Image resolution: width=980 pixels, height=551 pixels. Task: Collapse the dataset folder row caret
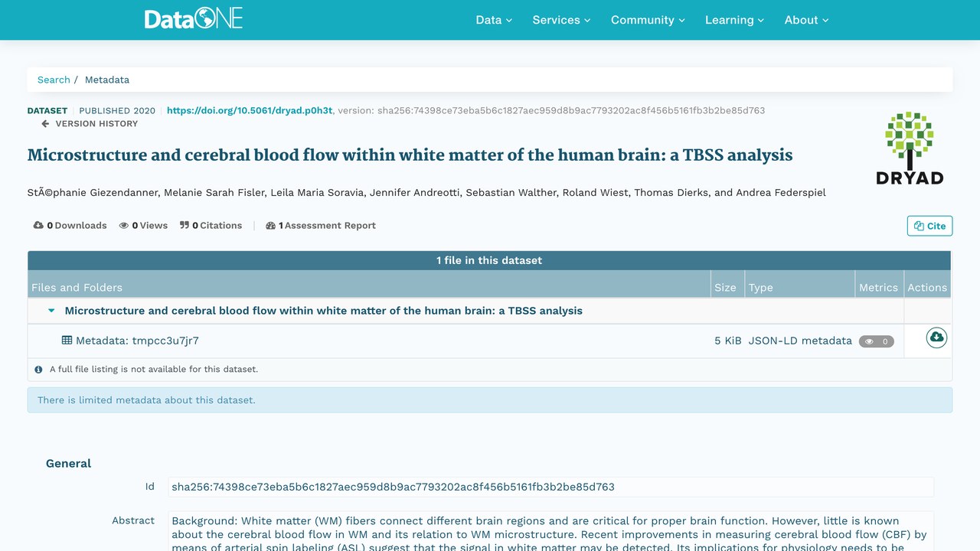52,311
